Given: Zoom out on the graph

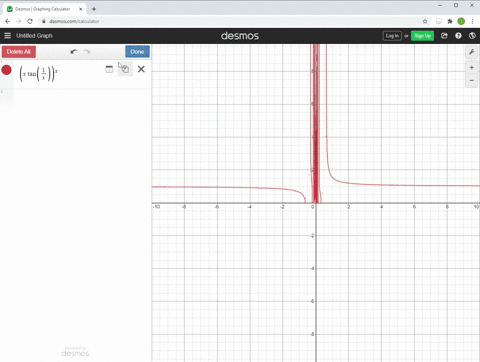Looking at the screenshot, I should coord(472,81).
